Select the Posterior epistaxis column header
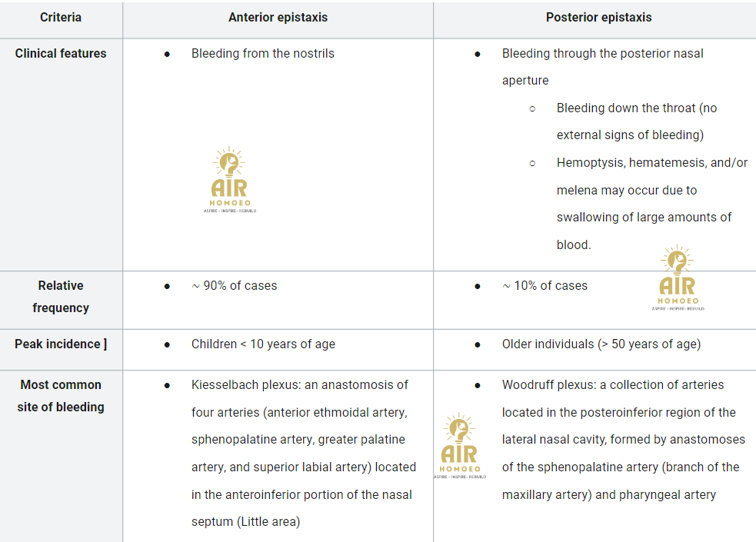This screenshot has width=756, height=542. pos(598,18)
